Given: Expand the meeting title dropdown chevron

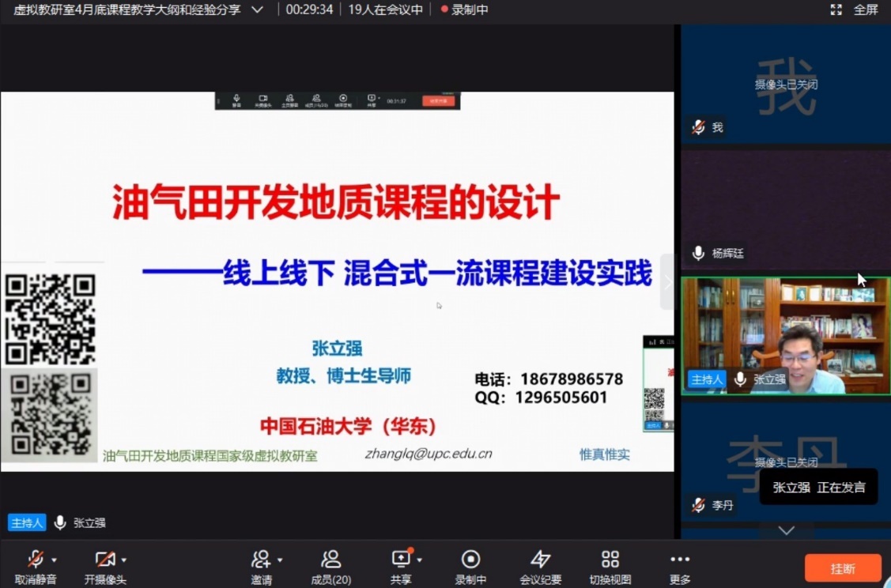Looking at the screenshot, I should 257,10.
